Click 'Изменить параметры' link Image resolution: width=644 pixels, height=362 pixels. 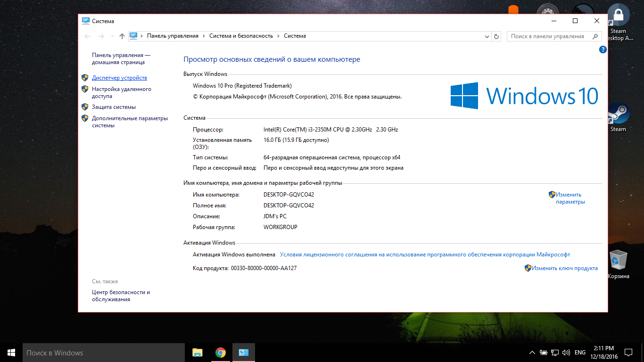[570, 198]
